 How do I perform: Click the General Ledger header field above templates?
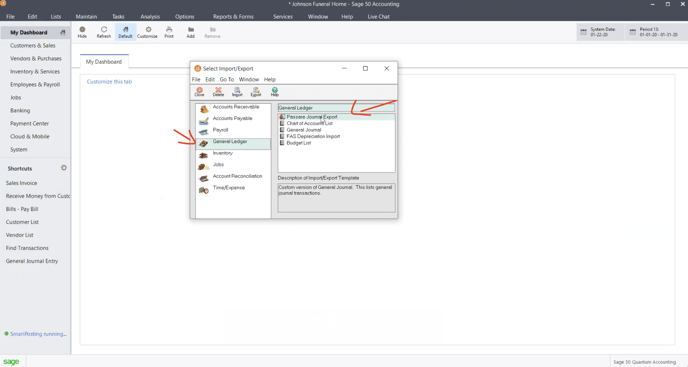pyautogui.click(x=336, y=108)
